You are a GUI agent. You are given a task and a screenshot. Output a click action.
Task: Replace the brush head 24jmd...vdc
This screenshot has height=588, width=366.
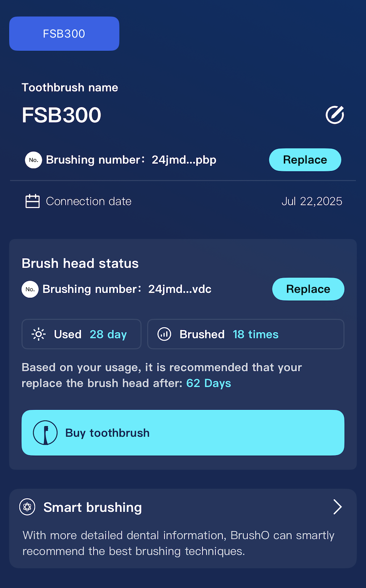[x=308, y=289]
